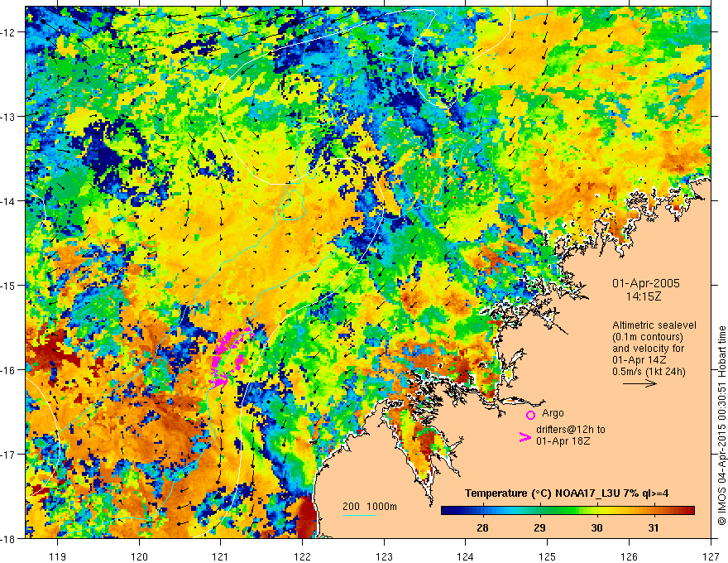Click the cyan bathymetry contour legend line
Image resolution: width=728 pixels, height=563 pixels.
(x=359, y=515)
